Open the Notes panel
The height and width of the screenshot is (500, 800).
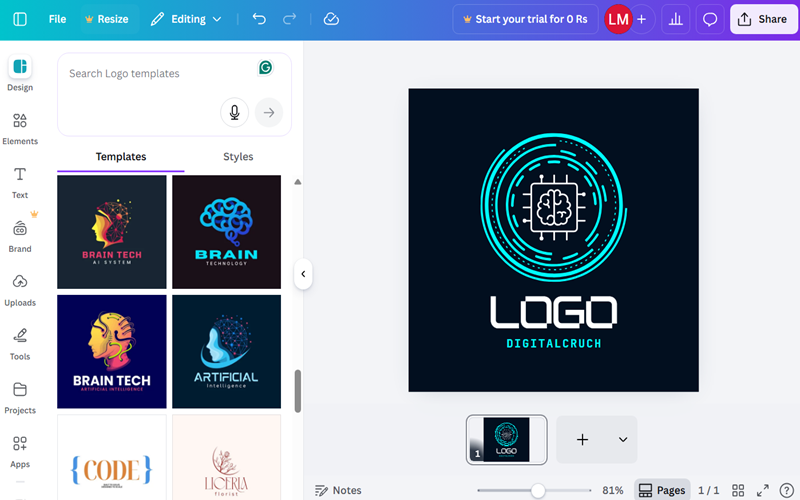(x=338, y=490)
